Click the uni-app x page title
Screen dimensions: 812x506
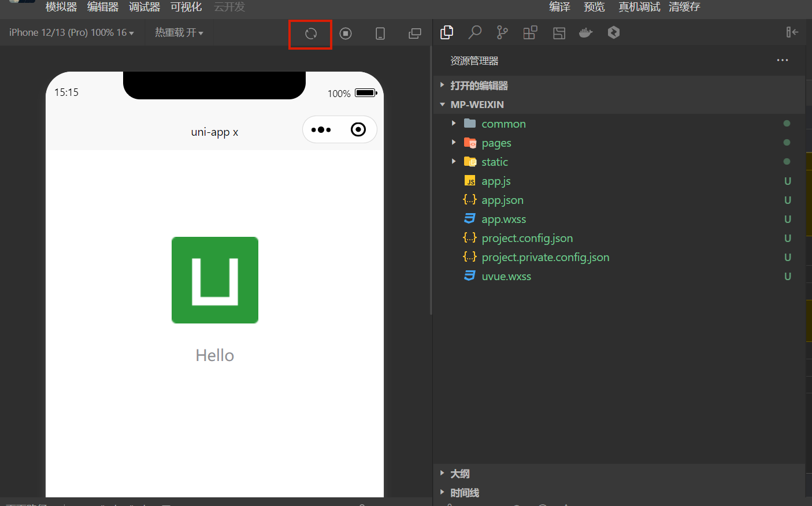[214, 132]
